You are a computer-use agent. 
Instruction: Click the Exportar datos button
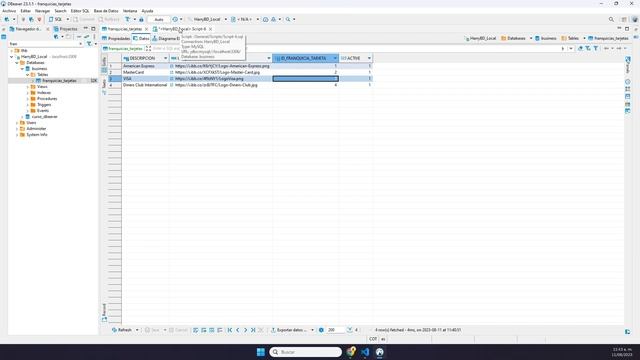coord(289,330)
